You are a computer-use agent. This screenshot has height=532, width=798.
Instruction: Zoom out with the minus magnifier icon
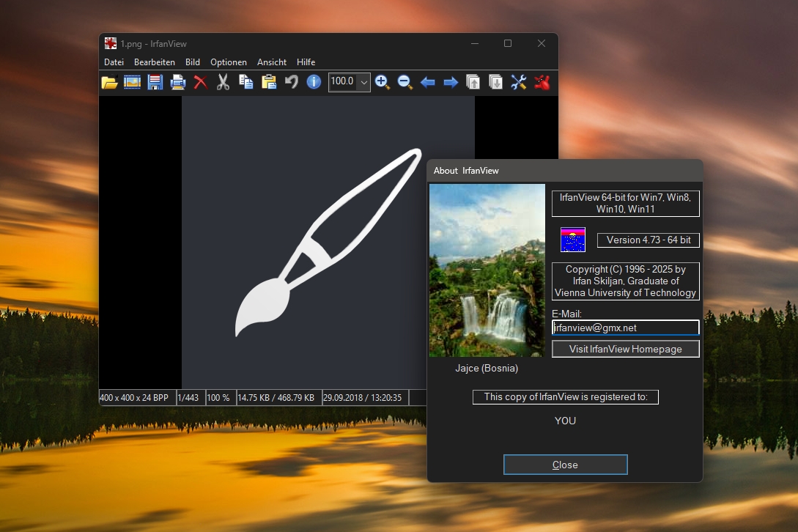point(404,82)
